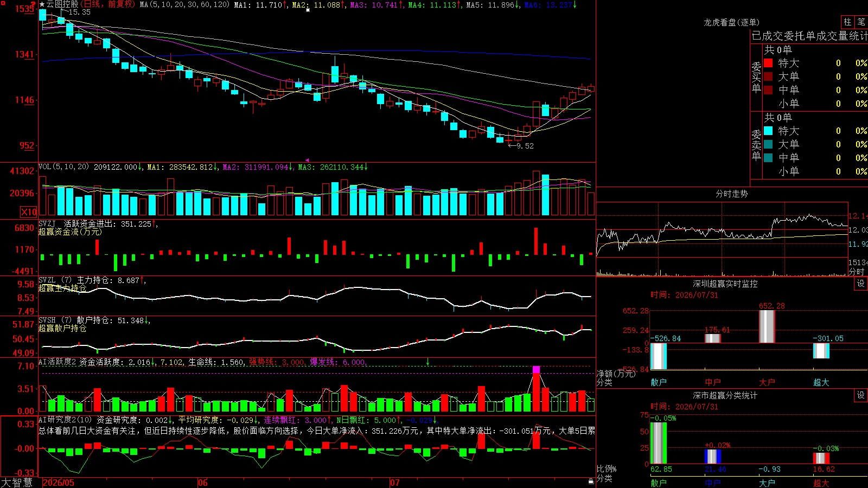Click the 龙虎看盘(逐单) panel title
The width and height of the screenshot is (868, 488).
click(731, 22)
